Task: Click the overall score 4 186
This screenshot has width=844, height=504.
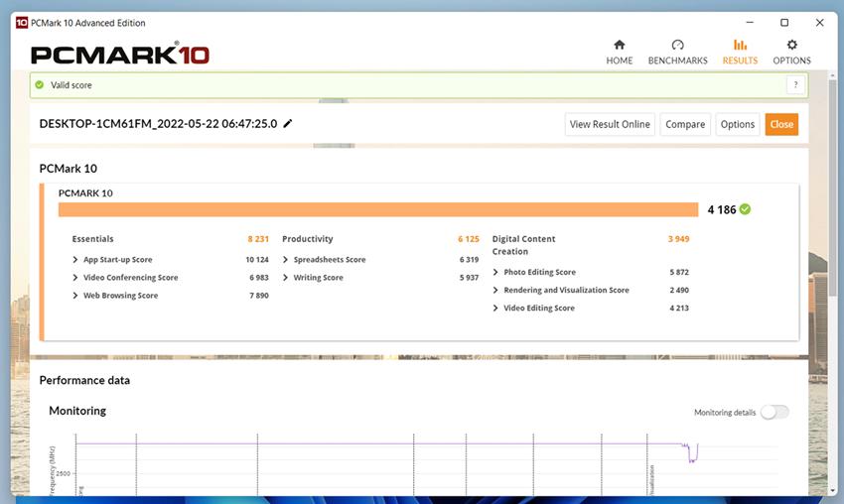Action: [x=721, y=209]
